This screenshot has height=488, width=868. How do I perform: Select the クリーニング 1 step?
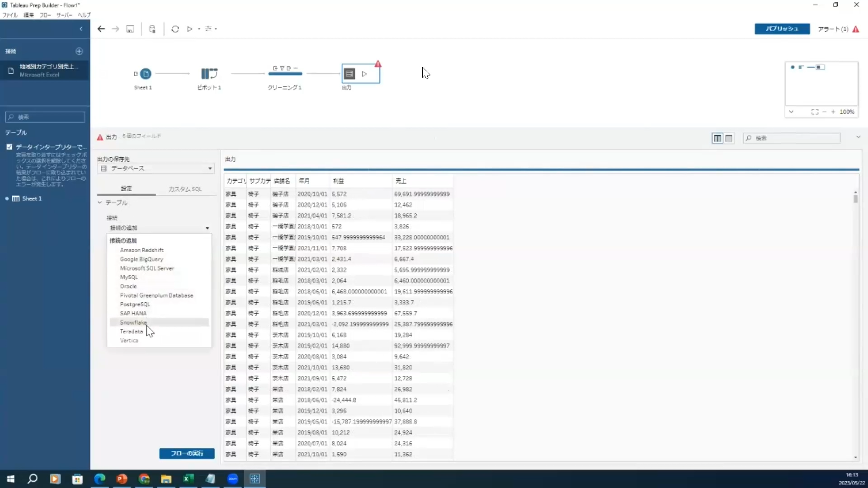285,73
